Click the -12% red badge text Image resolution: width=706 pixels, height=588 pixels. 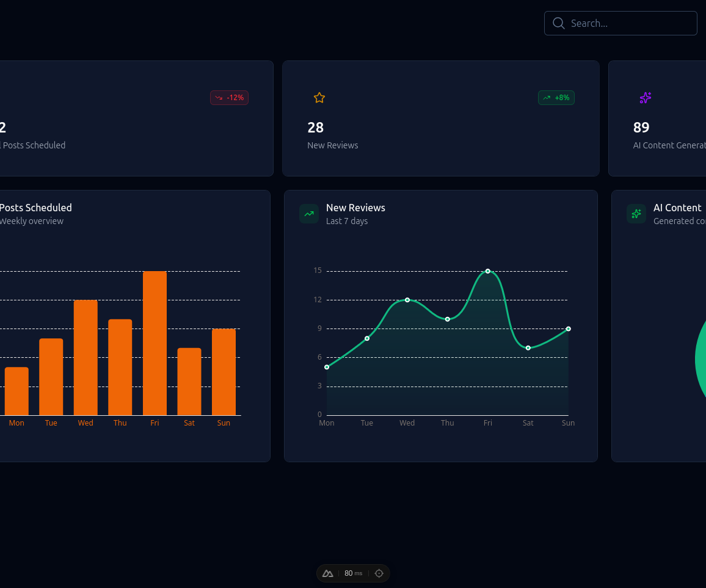(235, 98)
